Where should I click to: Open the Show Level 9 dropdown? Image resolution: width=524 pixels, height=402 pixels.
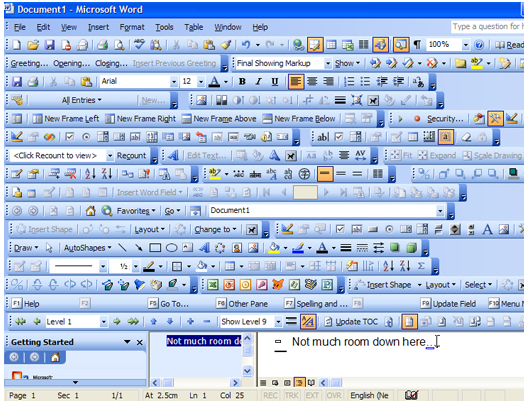[278, 322]
